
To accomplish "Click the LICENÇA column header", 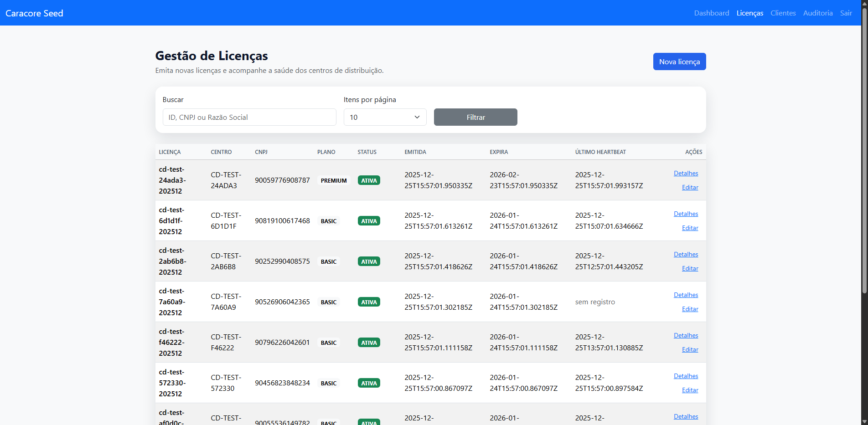I will [170, 152].
